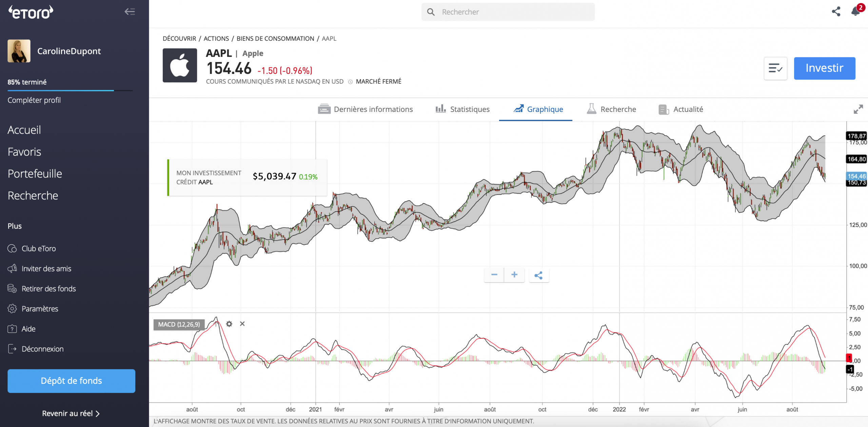
Task: Click the chart share icon
Action: tap(538, 275)
